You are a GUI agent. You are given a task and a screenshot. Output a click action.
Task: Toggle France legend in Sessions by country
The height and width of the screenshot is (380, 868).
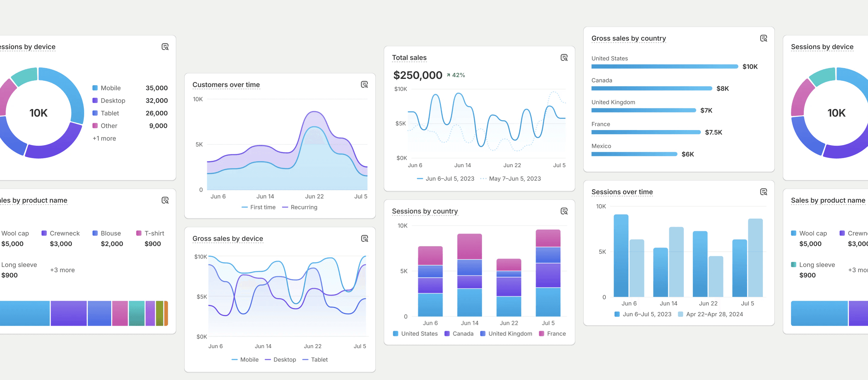552,334
